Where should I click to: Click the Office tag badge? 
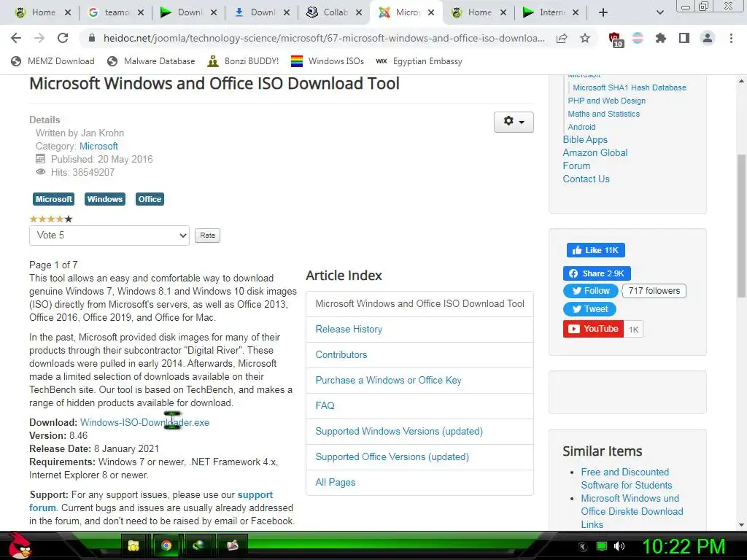click(150, 199)
